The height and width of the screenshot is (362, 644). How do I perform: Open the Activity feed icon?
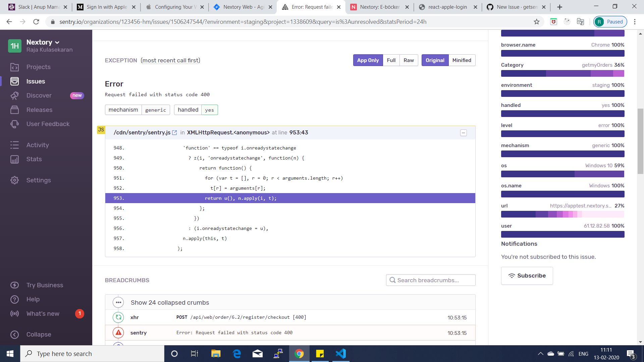[15, 145]
